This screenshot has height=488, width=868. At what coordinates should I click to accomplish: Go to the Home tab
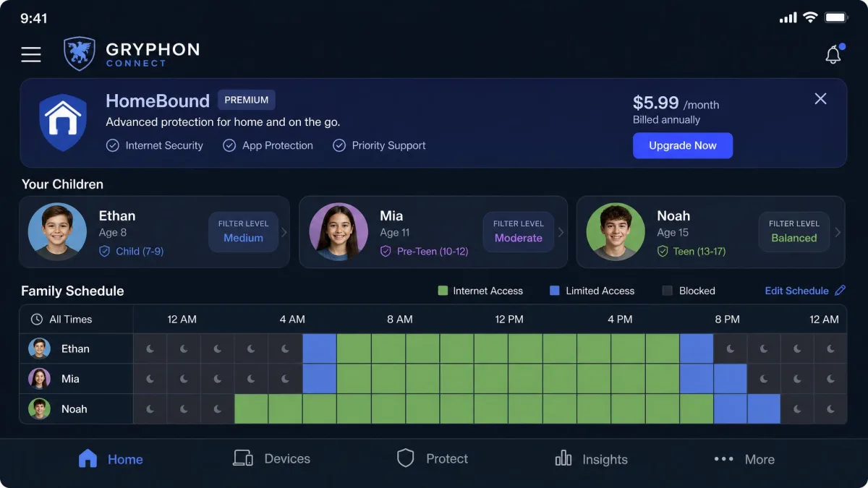coord(110,459)
